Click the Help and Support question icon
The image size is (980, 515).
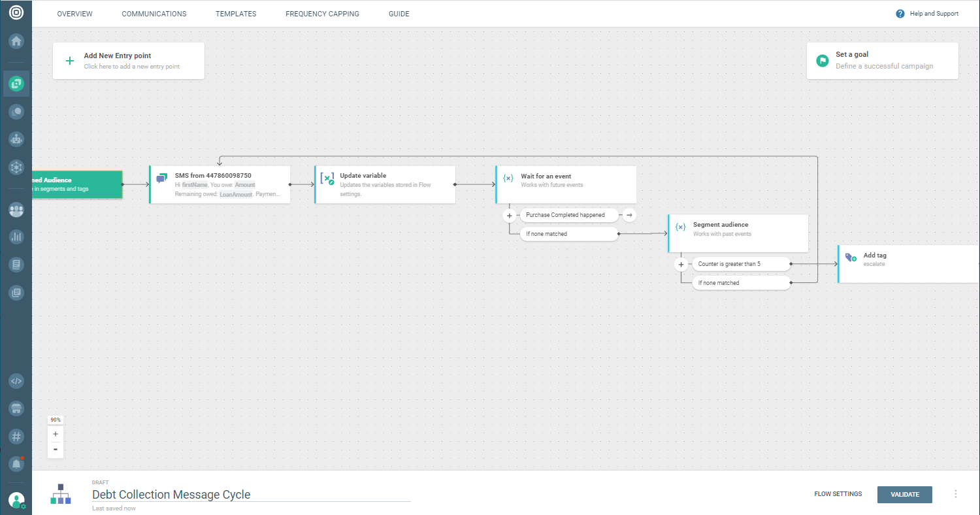point(900,14)
